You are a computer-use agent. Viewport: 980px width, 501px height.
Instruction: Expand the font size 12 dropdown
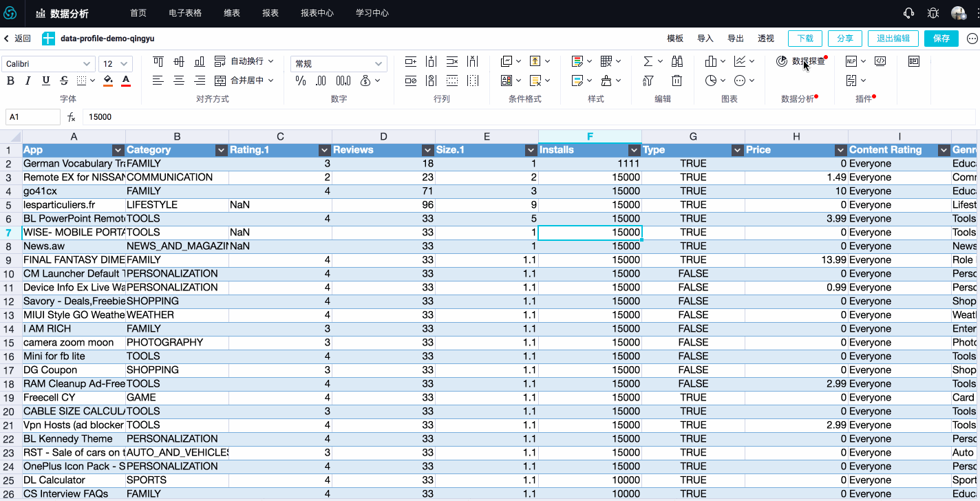pyautogui.click(x=116, y=64)
